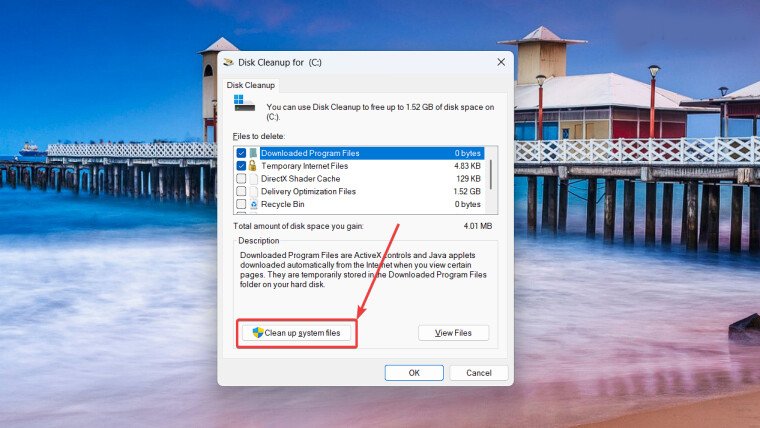Click the Downloaded Program Files folder icon
This screenshot has height=428, width=760.
[253, 153]
